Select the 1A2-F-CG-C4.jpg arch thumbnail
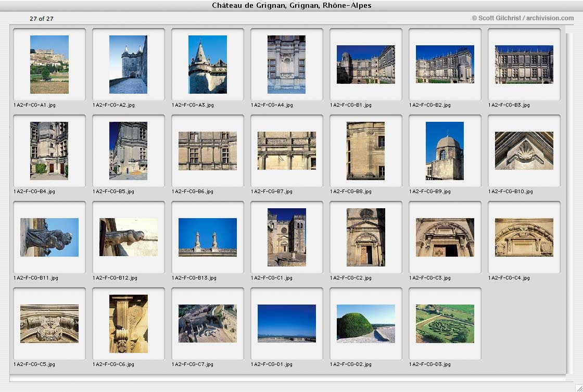583x392 pixels. click(524, 237)
